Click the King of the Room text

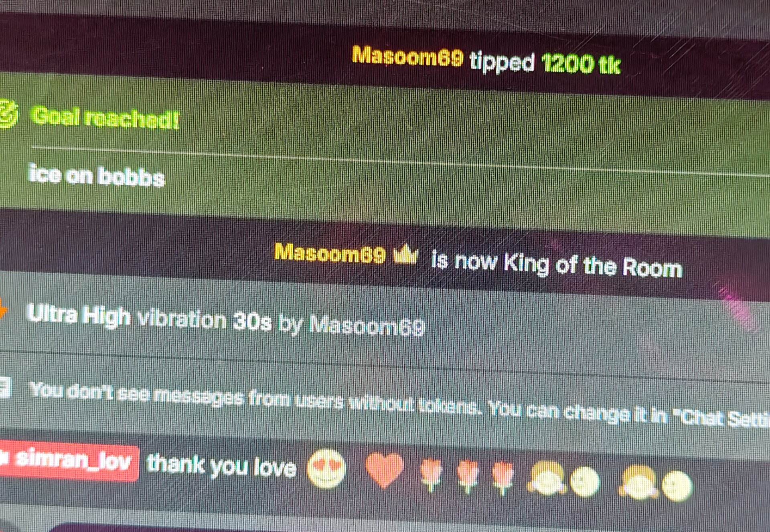(592, 265)
